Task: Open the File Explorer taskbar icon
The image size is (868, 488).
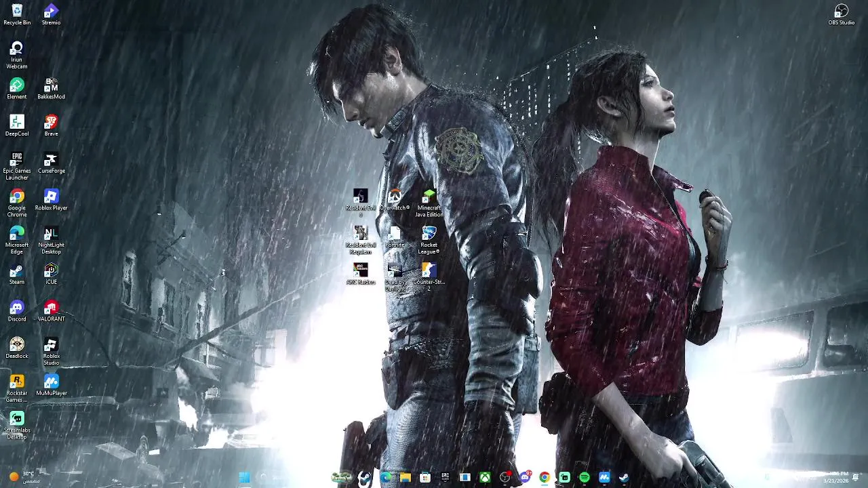Action: coord(405,478)
